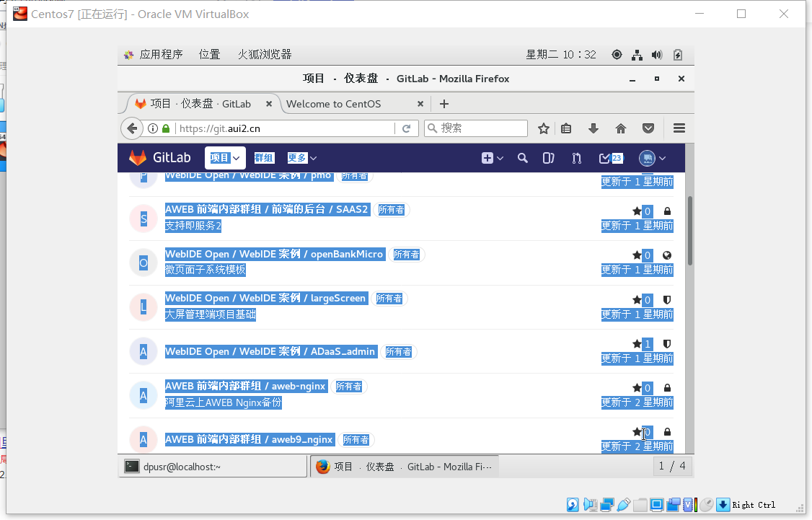The height and width of the screenshot is (520, 812).
Task: Click globe public icon on openBankMicro row
Action: point(667,255)
